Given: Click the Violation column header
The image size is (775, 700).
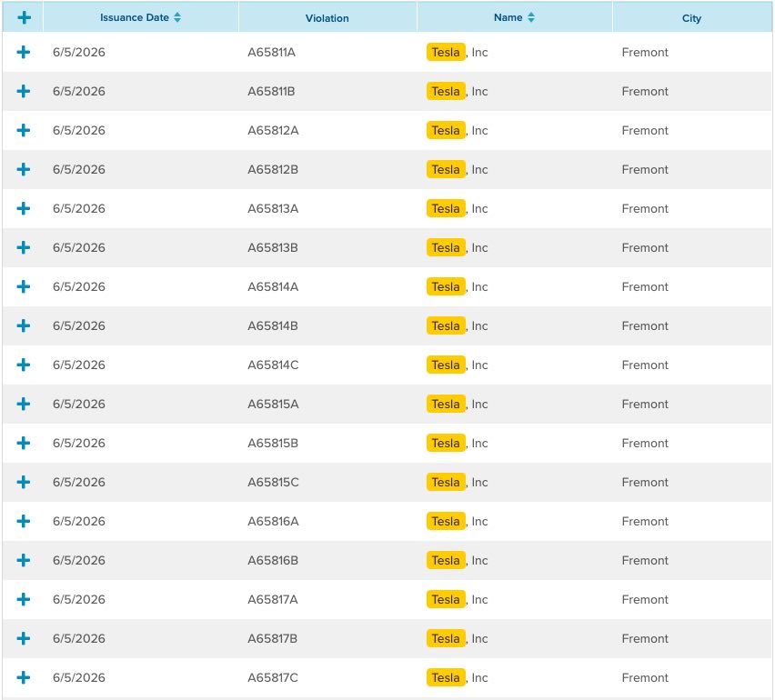Looking at the screenshot, I should (x=327, y=18).
